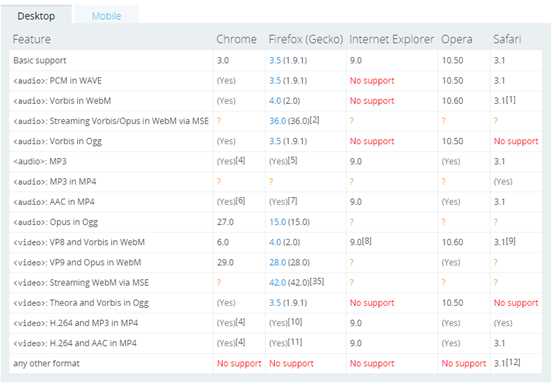
Task: Open Firefox 36.0 link in Streaming Vorbis/Opus row
Action: coord(278,121)
